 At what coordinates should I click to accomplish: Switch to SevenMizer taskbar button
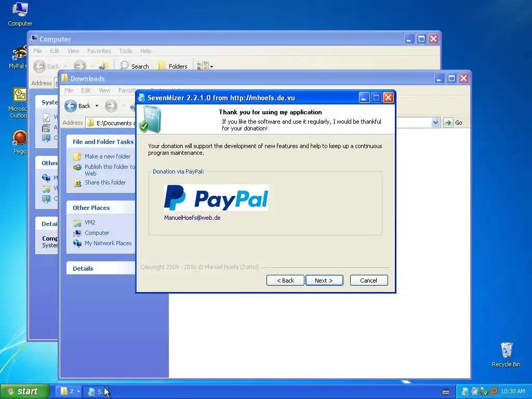coord(95,392)
